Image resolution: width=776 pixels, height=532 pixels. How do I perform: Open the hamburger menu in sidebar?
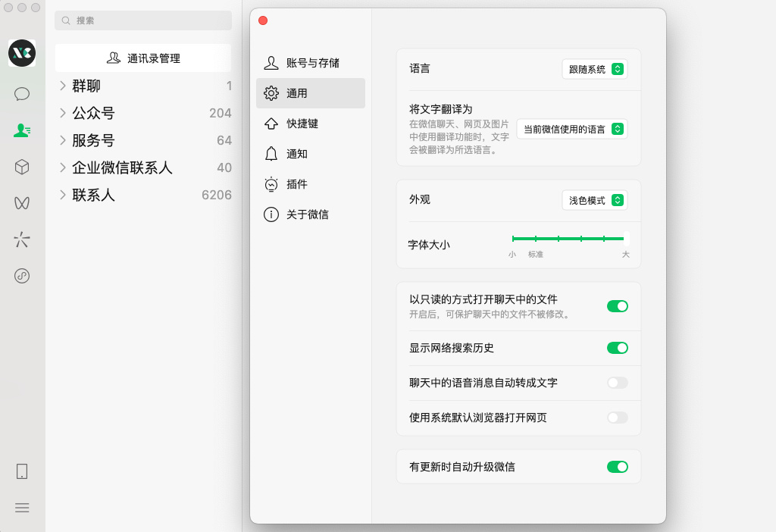(22, 508)
